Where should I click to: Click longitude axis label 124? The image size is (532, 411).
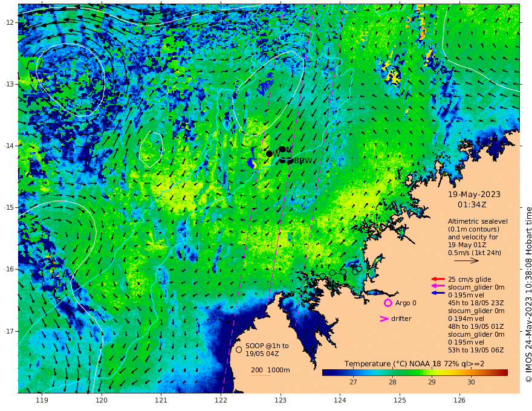point(340,400)
